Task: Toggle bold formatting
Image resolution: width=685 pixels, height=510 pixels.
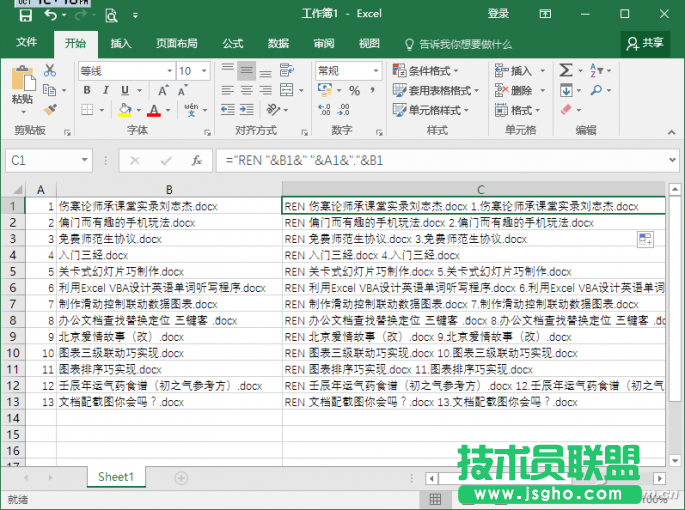Action: (x=87, y=91)
